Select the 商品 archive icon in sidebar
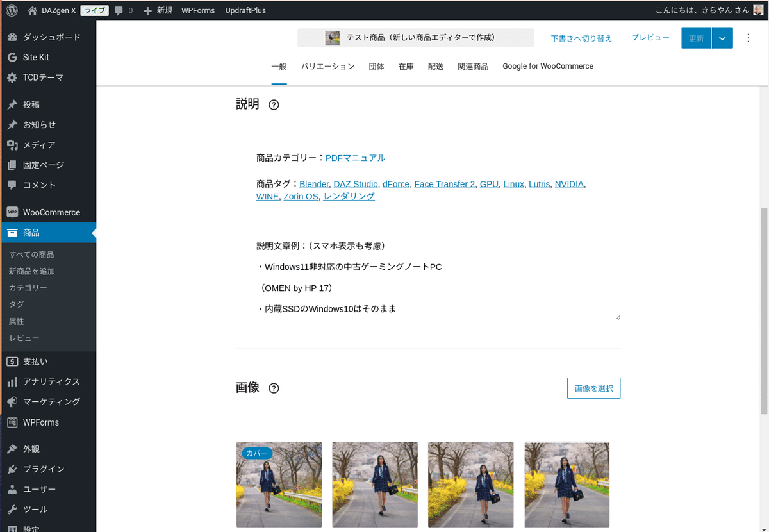Image resolution: width=769 pixels, height=532 pixels. pyautogui.click(x=12, y=233)
